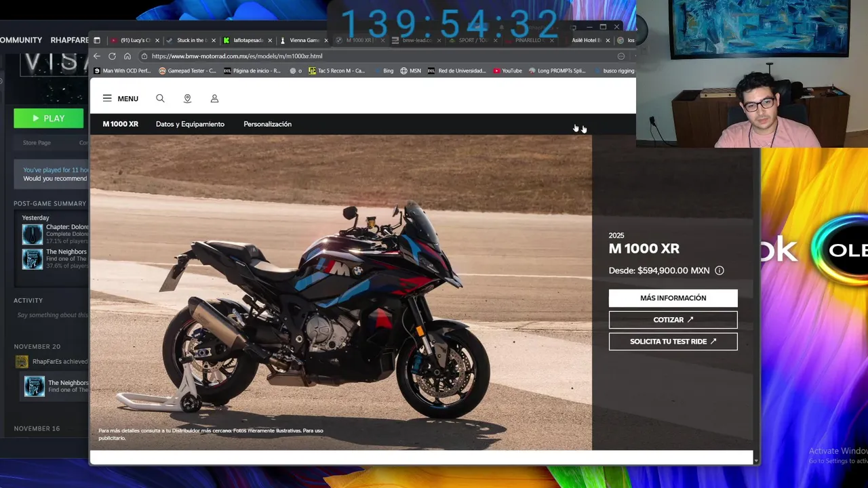Go to browser home page icon

coord(127,56)
